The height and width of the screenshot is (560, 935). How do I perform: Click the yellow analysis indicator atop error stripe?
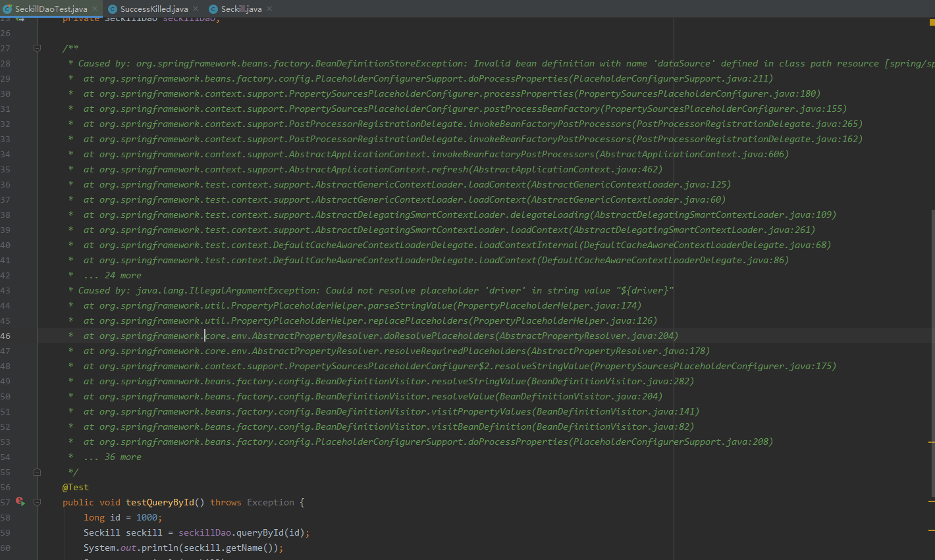pyautogui.click(x=932, y=22)
